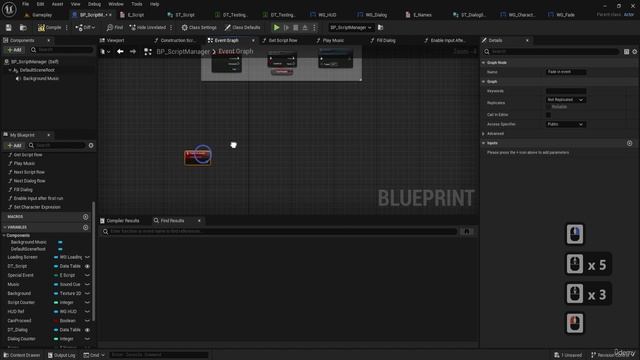Open My Blueprint settings gear
Screen dimensions: 640x360
[x=91, y=145]
